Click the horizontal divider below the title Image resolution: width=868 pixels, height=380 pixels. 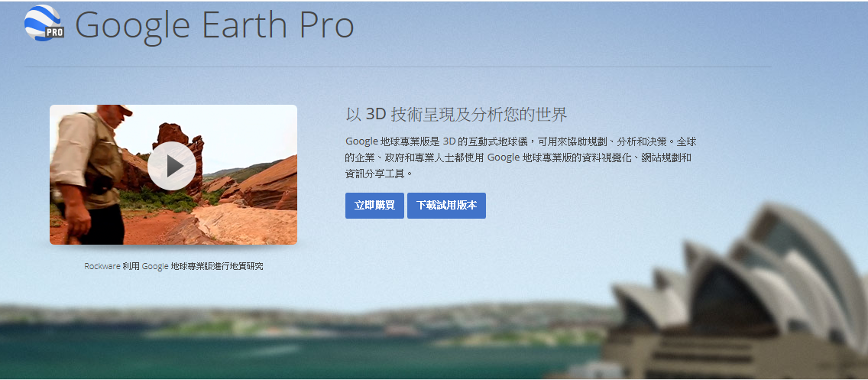tap(397, 67)
